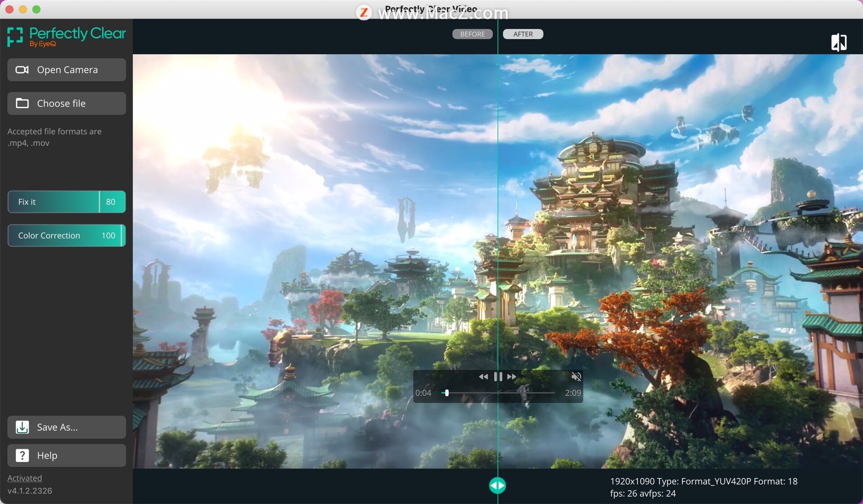
Task: Click the Fix it value 80
Action: (x=111, y=202)
